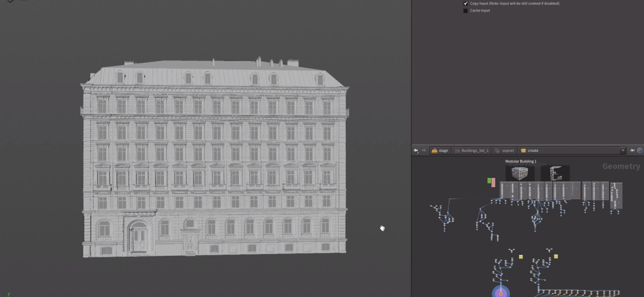The height and width of the screenshot is (297, 644).
Task: Click the pin icon on network pane
Action: pyautogui.click(x=632, y=151)
